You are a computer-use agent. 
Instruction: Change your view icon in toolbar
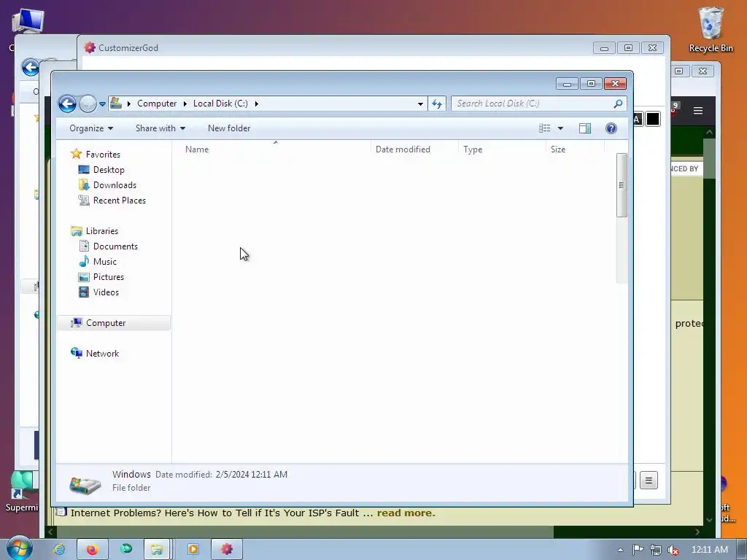[544, 128]
